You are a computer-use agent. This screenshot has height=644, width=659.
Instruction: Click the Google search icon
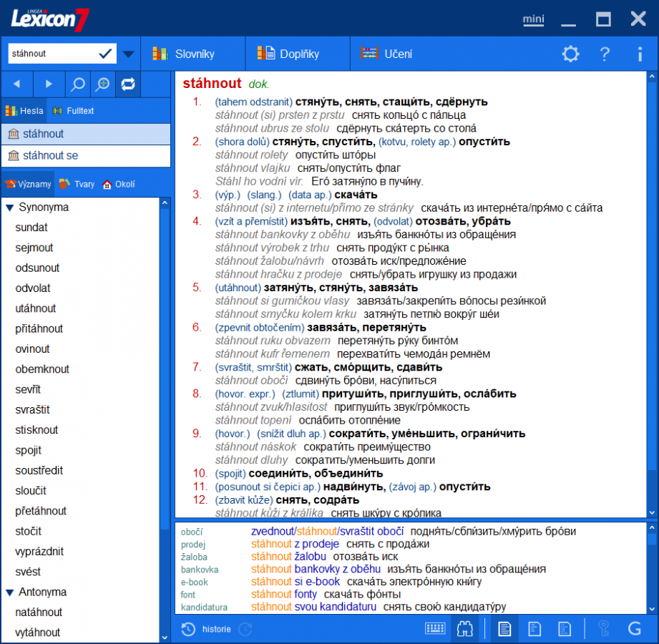click(x=635, y=629)
